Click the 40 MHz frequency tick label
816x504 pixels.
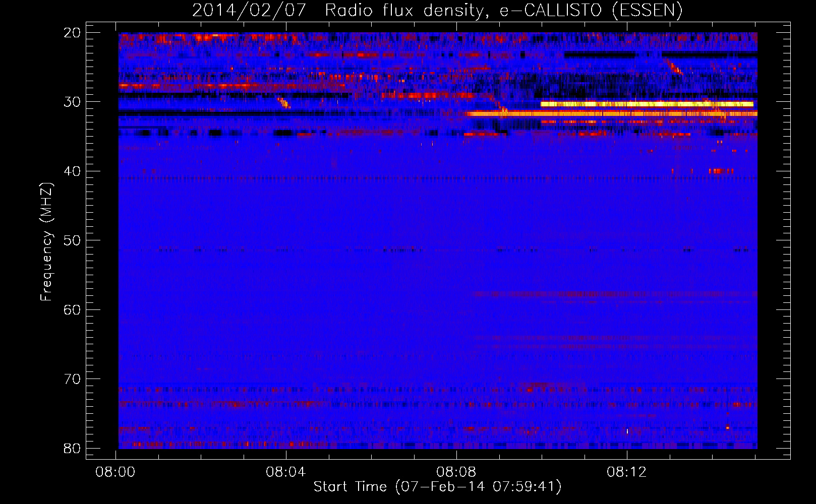tap(72, 171)
